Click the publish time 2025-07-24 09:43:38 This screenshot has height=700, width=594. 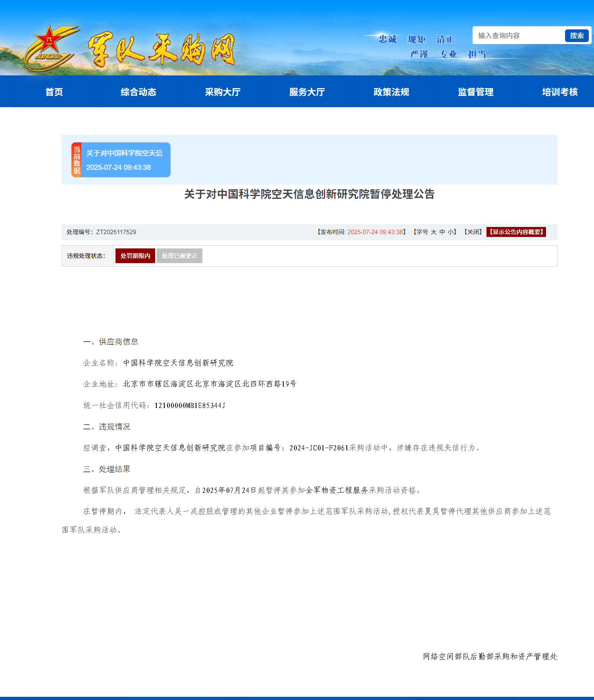pos(375,232)
